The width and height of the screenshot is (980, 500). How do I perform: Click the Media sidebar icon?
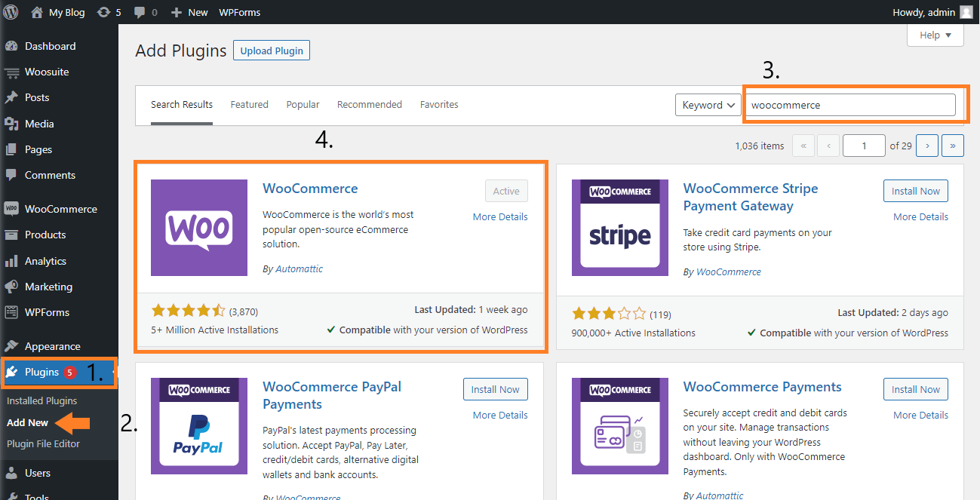[x=11, y=124]
